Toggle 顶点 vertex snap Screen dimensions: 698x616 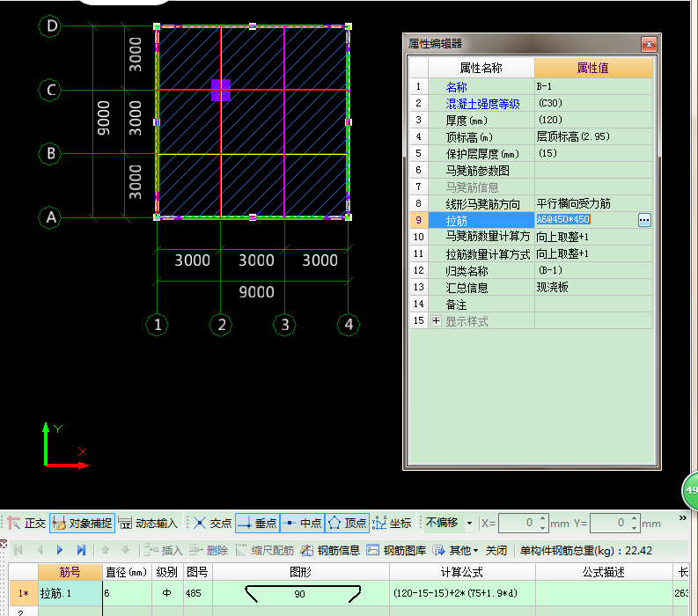pos(347,523)
